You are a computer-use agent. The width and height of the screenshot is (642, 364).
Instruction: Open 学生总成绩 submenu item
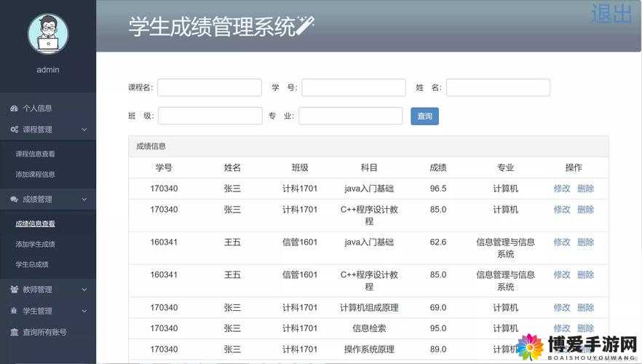32,264
